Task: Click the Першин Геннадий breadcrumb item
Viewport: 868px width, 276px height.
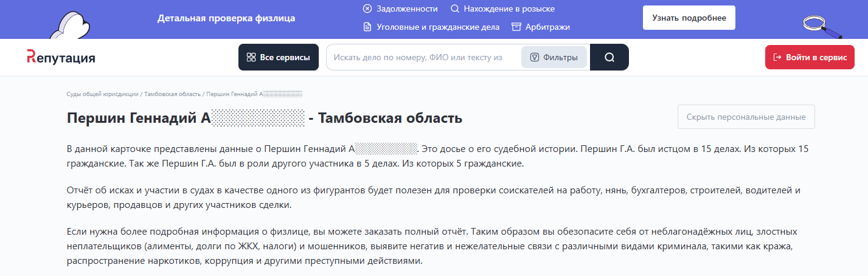Action: 254,94
